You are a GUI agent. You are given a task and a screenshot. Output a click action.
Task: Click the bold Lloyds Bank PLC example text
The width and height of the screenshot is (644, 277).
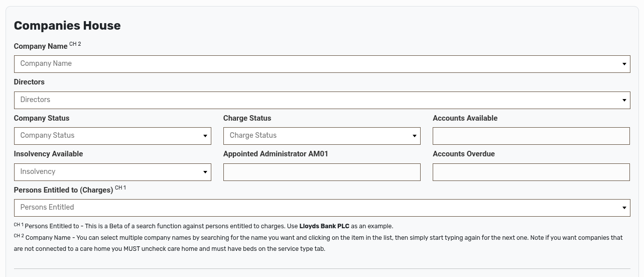(324, 226)
